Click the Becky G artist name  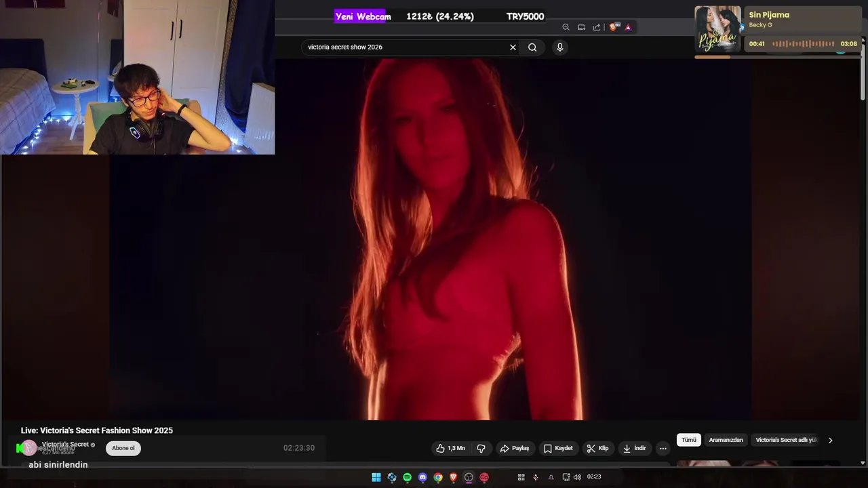(x=760, y=25)
